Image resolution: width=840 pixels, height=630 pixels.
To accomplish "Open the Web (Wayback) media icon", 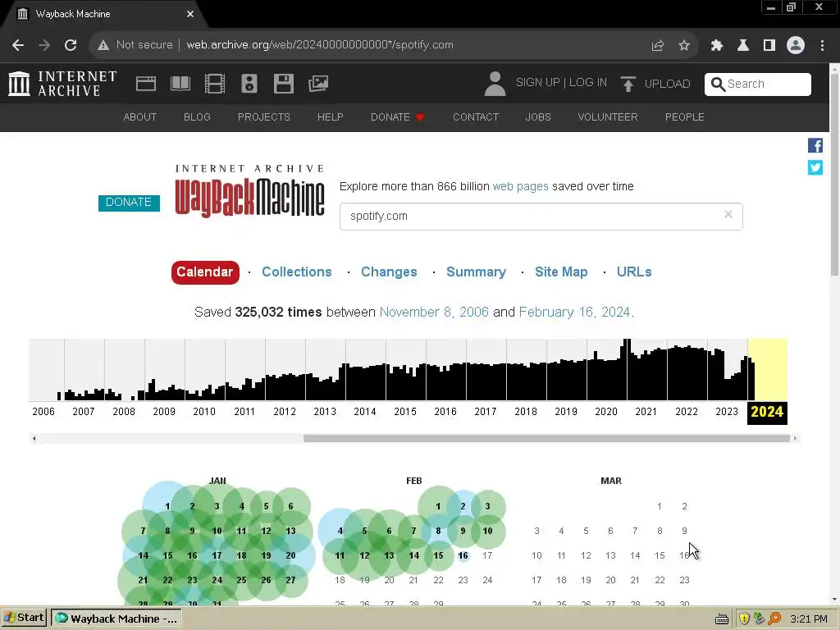I will (146, 84).
